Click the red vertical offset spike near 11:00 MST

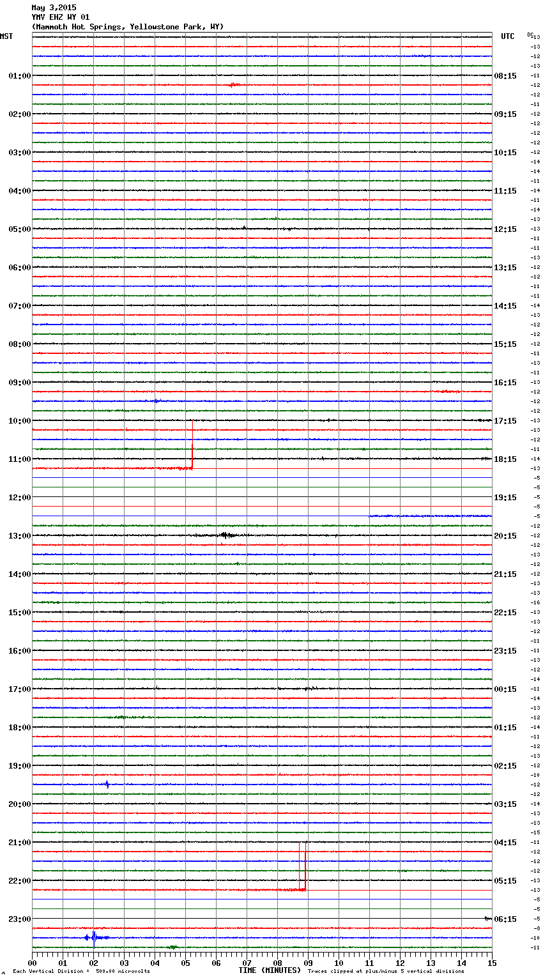(x=192, y=445)
